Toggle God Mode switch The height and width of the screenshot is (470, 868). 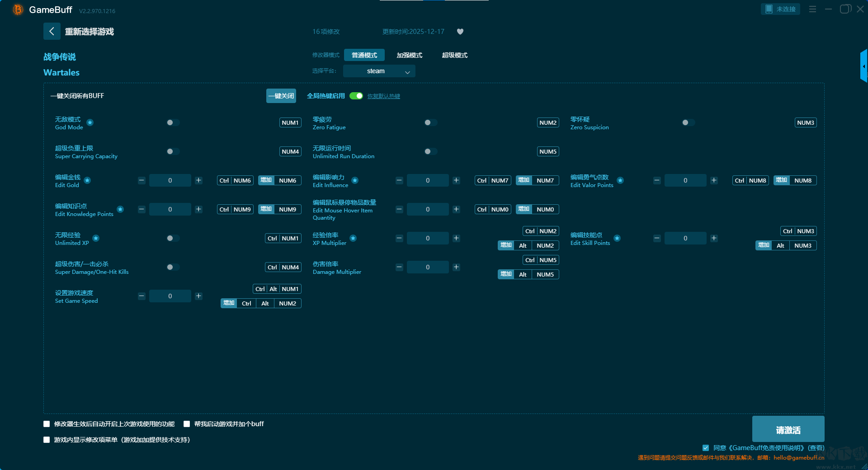tap(173, 122)
